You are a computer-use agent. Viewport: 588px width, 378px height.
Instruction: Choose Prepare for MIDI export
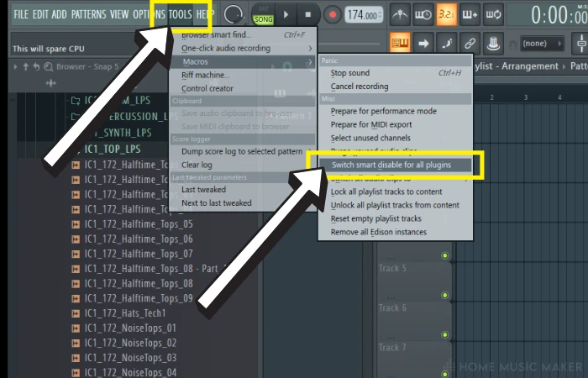(396, 125)
